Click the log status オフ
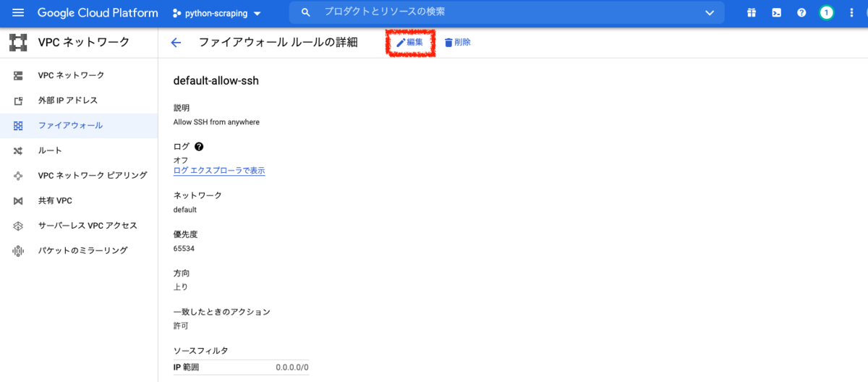The image size is (868, 382). (181, 160)
